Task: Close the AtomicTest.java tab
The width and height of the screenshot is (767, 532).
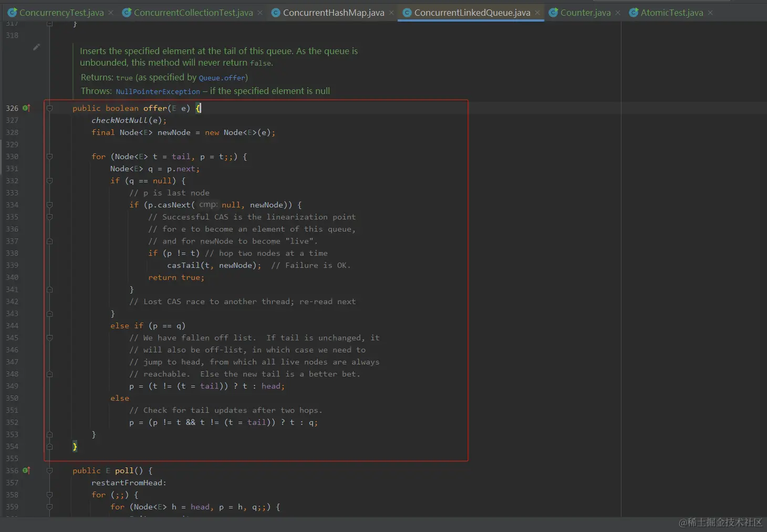Action: [710, 13]
